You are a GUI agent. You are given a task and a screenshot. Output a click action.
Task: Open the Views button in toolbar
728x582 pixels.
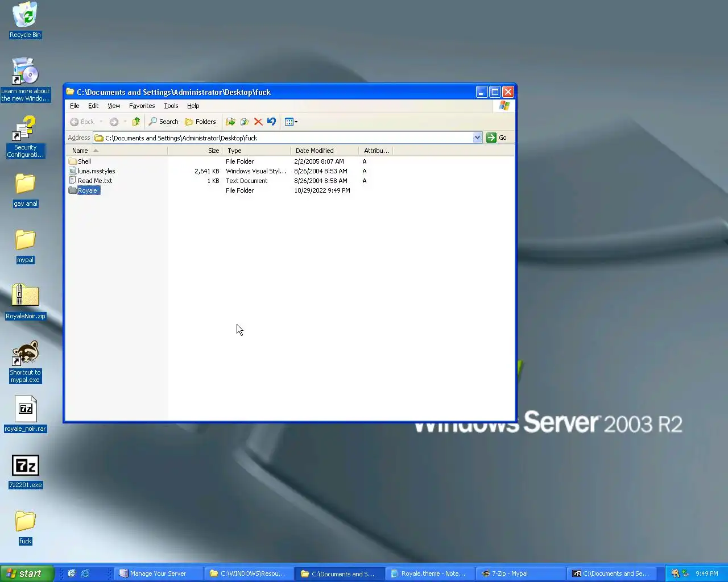pyautogui.click(x=291, y=122)
